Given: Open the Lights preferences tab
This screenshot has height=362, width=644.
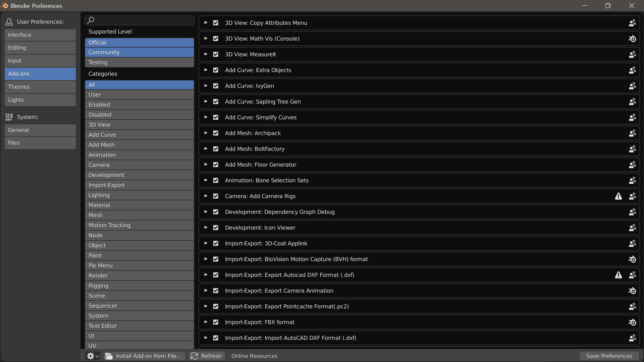Looking at the screenshot, I should pyautogui.click(x=40, y=100).
